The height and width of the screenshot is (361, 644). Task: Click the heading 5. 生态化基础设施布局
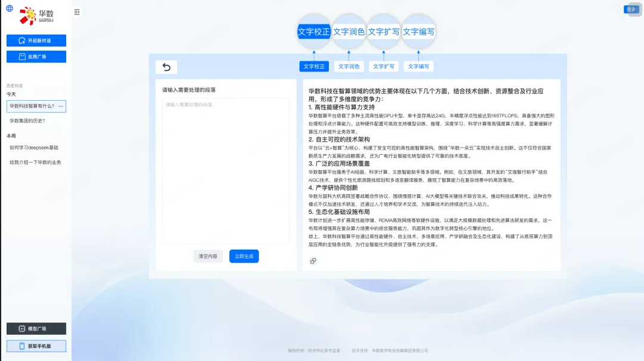tap(339, 212)
